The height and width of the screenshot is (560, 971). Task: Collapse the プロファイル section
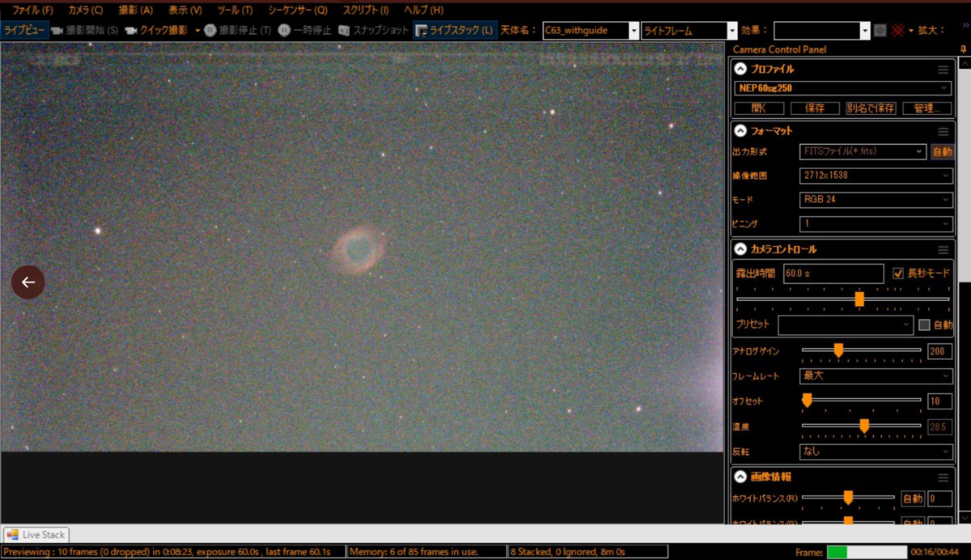pos(740,70)
